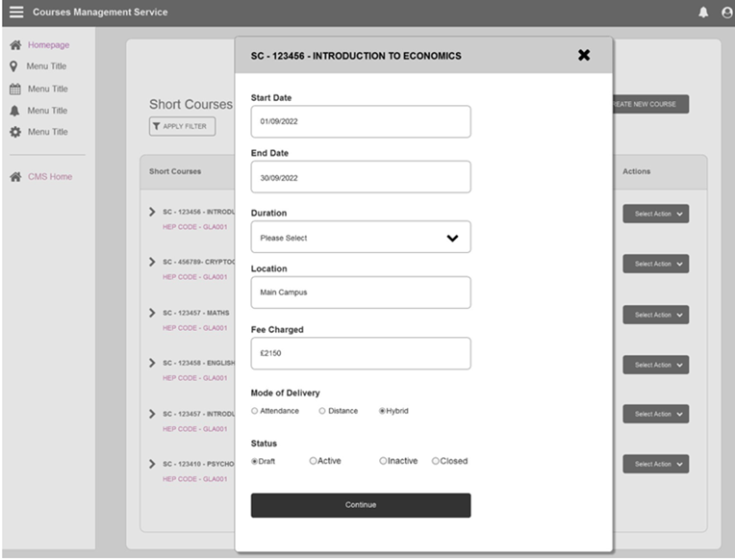This screenshot has height=560, width=735.
Task: Click the Homepage house icon in sidebar
Action: tap(15, 45)
